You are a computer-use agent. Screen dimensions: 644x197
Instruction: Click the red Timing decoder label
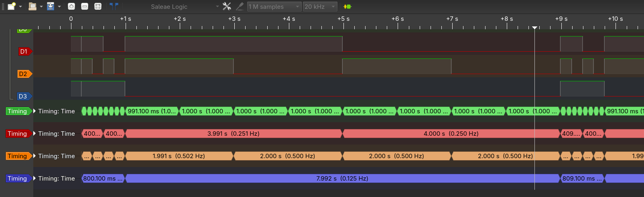click(17, 134)
